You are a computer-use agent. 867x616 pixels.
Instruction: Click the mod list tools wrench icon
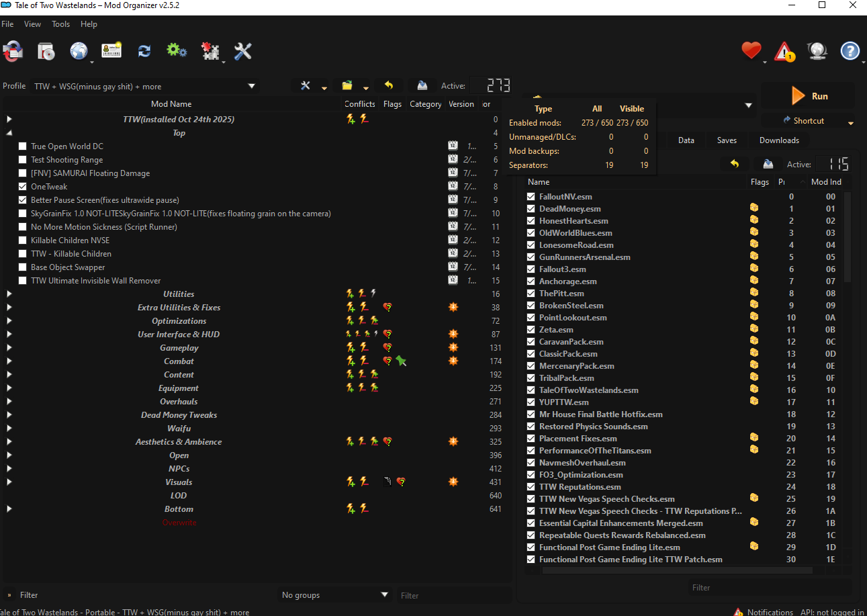click(x=306, y=86)
